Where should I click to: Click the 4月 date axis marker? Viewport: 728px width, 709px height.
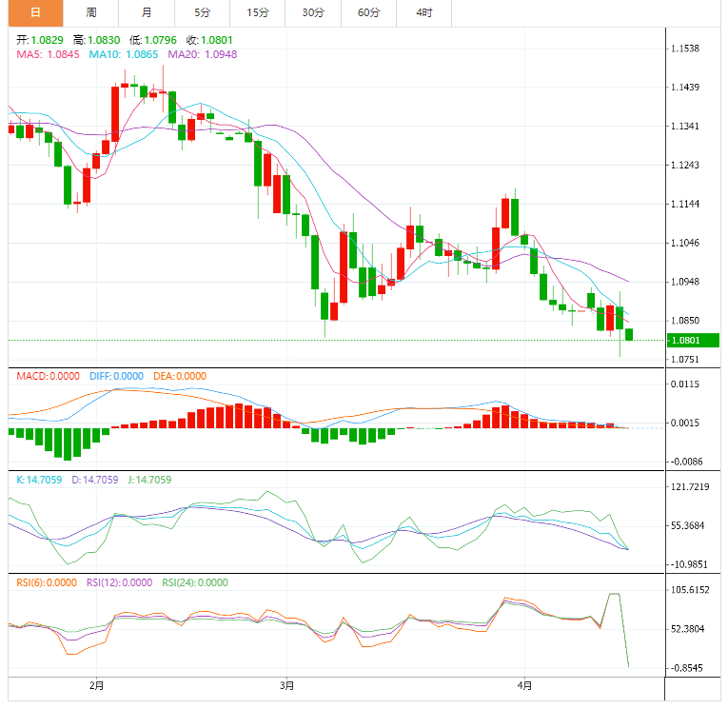(x=524, y=685)
